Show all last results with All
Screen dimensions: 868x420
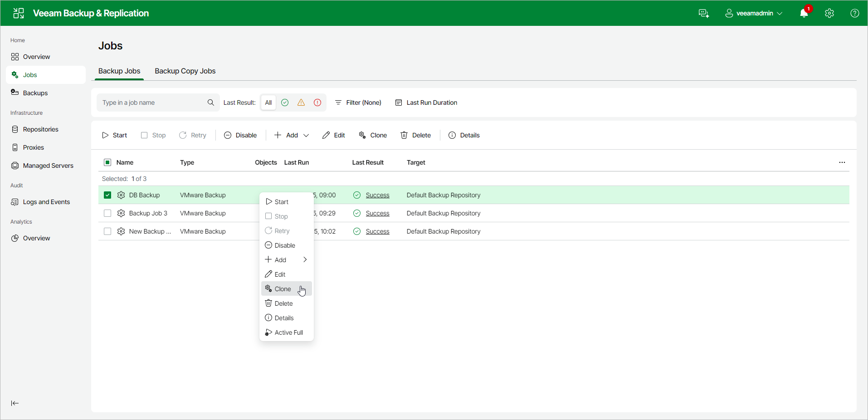click(x=268, y=103)
